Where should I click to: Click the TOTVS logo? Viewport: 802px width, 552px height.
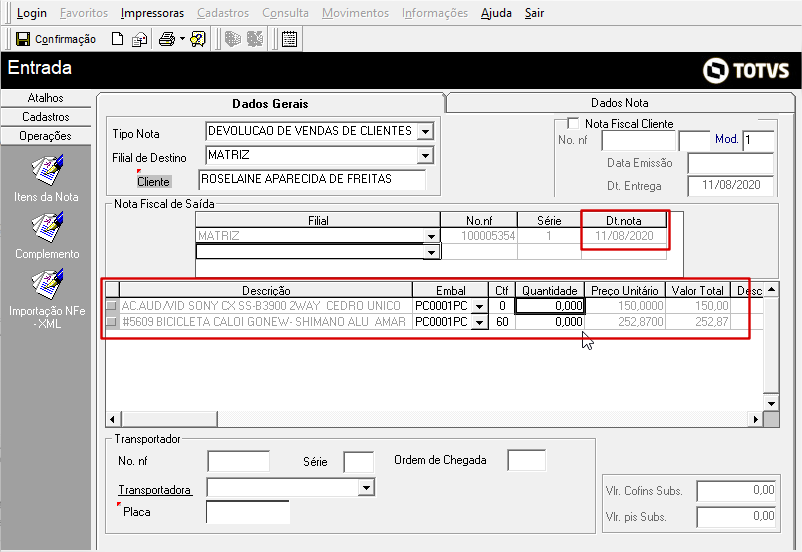tap(746, 70)
